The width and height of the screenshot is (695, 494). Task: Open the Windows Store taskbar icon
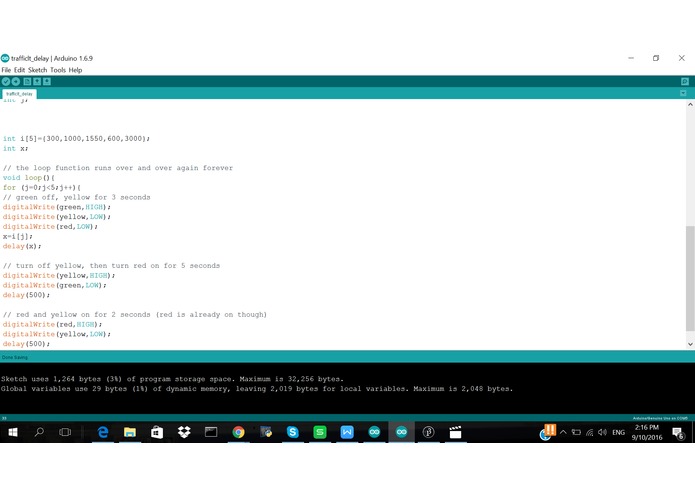pyautogui.click(x=157, y=432)
